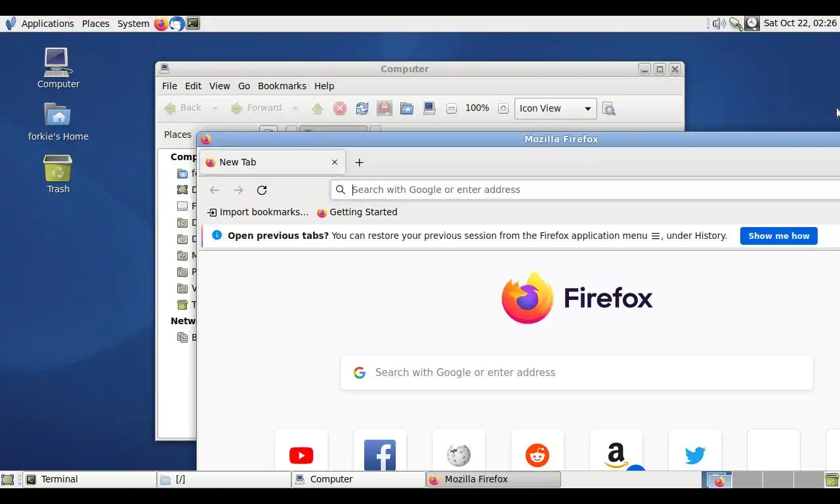840x504 pixels.
Task: Open the Amazon shortcut tile
Action: pos(616,450)
